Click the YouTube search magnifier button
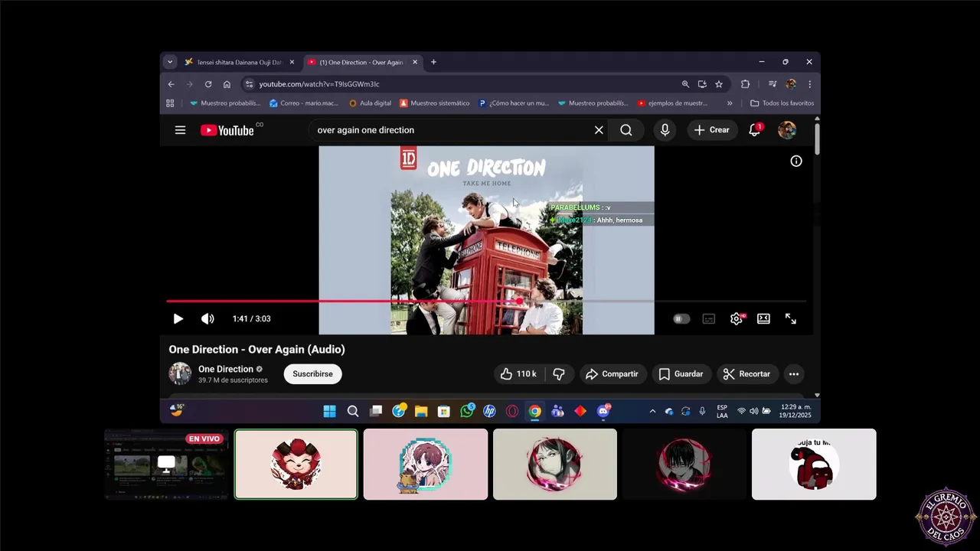The image size is (980, 551). coord(626,130)
